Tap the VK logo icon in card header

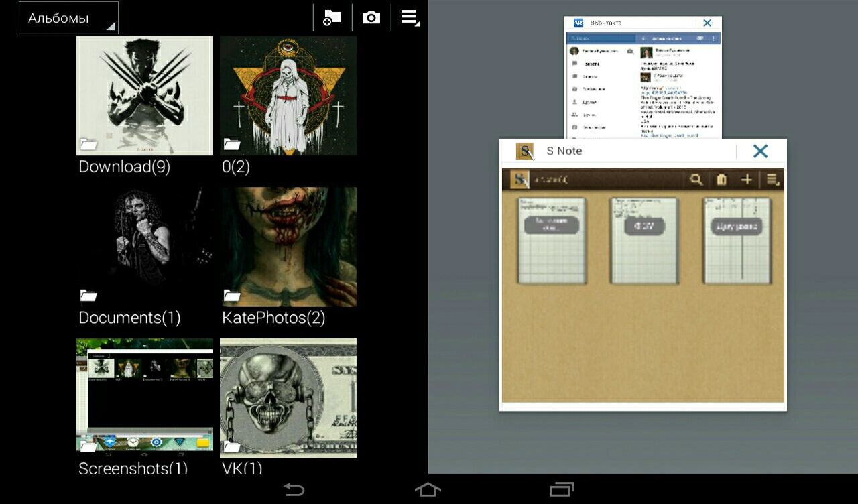coord(578,23)
